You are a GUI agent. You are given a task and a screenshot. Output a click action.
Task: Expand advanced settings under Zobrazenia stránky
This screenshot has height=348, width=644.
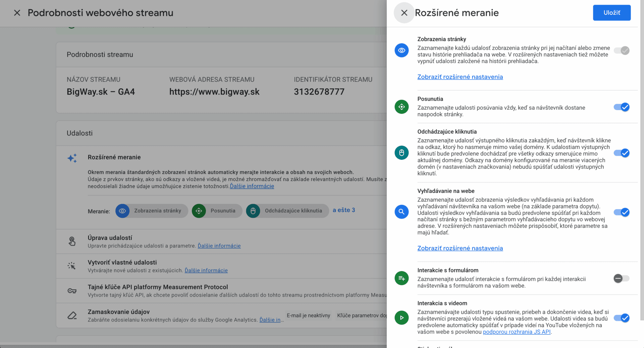(x=460, y=77)
